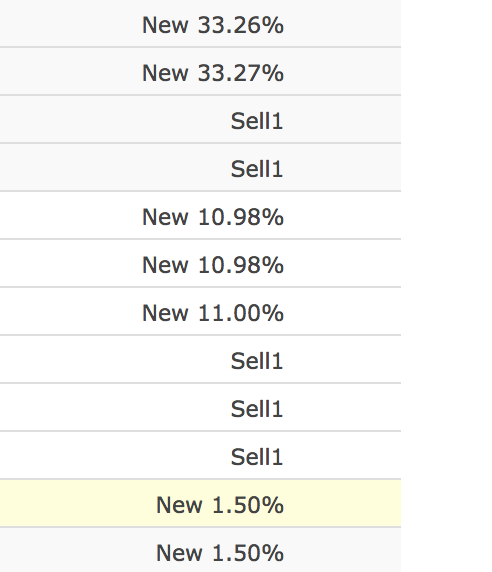Click Sell1 directly above the first New 10.98%
The width and height of the screenshot is (492, 572).
[257, 169]
